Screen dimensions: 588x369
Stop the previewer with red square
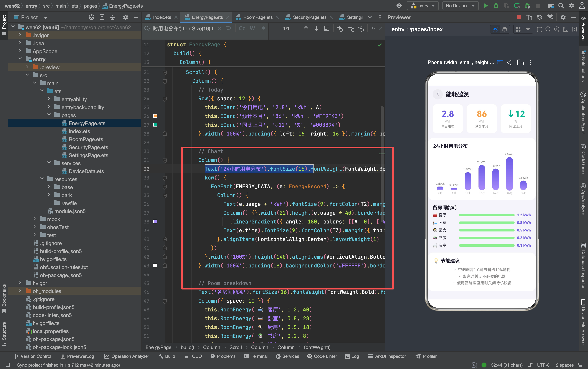[519, 17]
